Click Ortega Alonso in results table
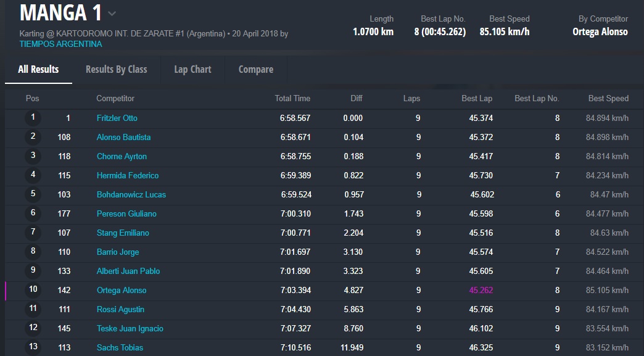Image resolution: width=644 pixels, height=356 pixels. (122, 290)
